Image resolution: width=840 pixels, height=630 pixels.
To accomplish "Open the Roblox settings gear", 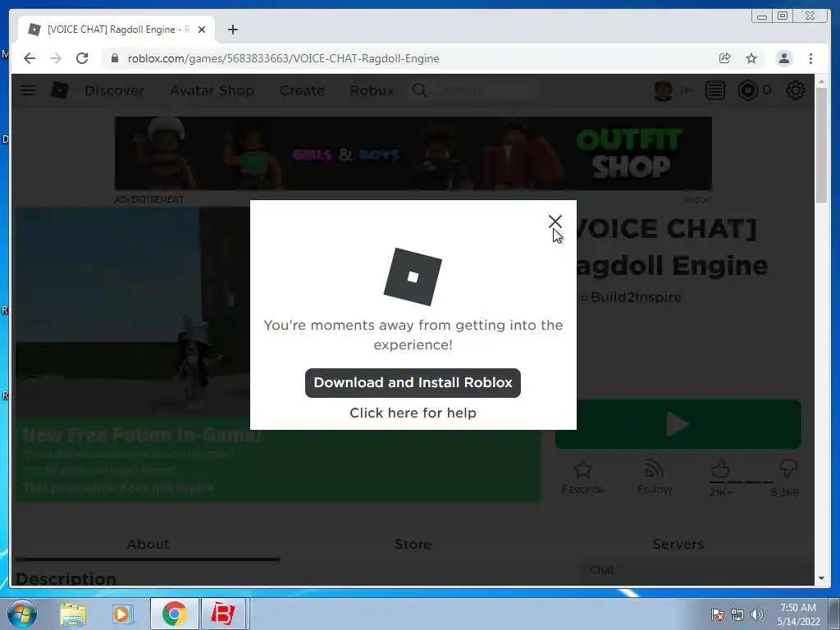I will click(795, 90).
